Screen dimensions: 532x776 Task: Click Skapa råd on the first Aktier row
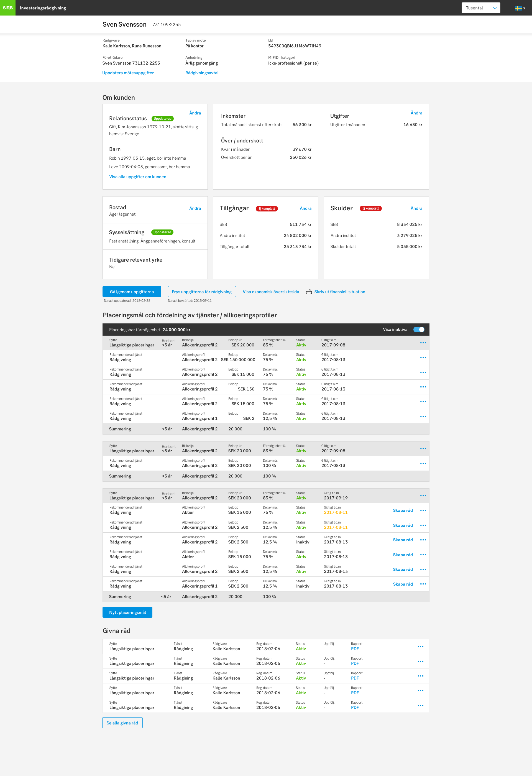403,510
